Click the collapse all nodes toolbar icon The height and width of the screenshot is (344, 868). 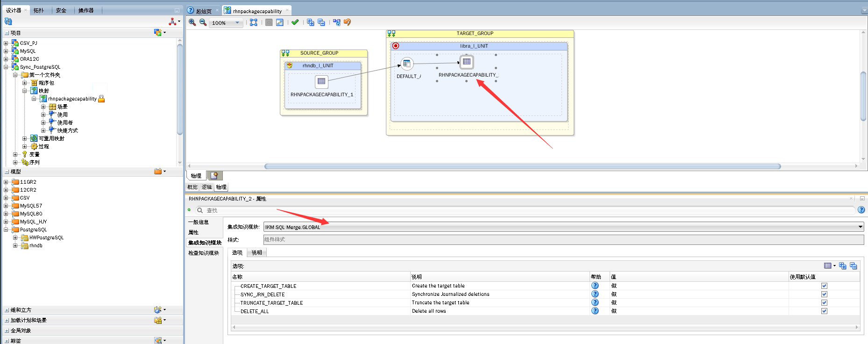tap(321, 22)
